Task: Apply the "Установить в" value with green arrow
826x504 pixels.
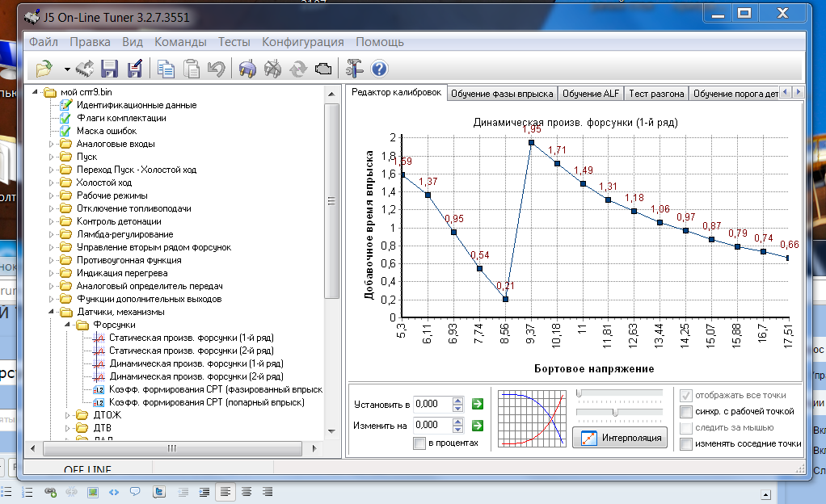Action: (x=478, y=404)
